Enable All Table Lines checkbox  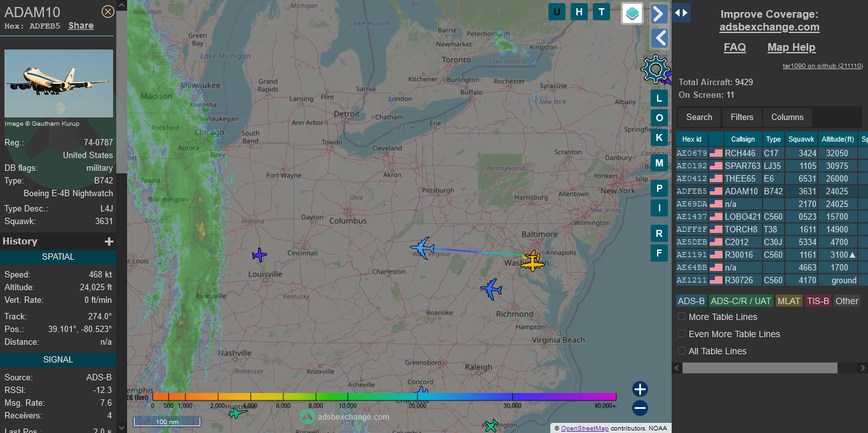click(x=682, y=350)
